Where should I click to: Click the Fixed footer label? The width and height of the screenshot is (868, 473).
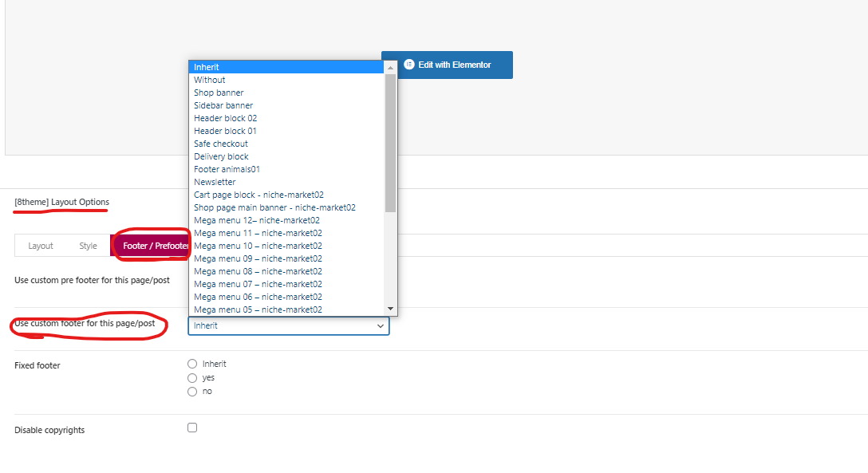pos(37,365)
